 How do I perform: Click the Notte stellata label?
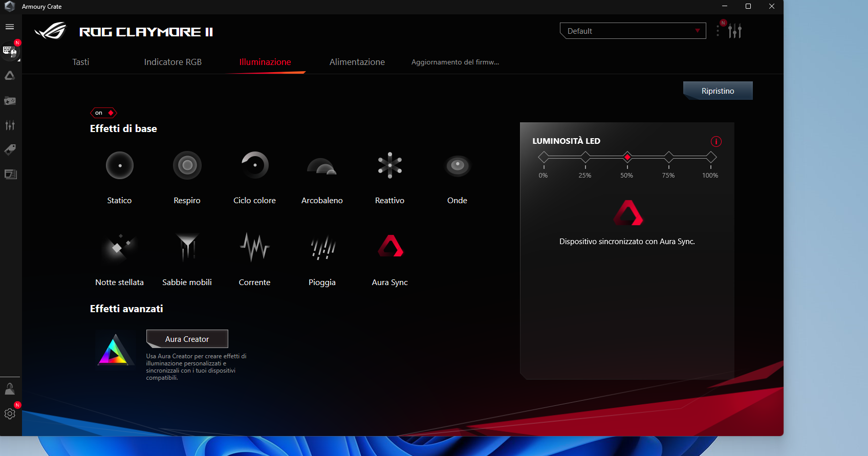pyautogui.click(x=120, y=283)
